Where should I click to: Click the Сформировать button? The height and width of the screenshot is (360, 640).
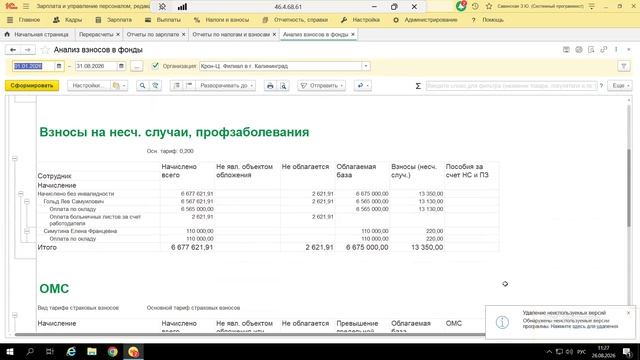(x=32, y=86)
